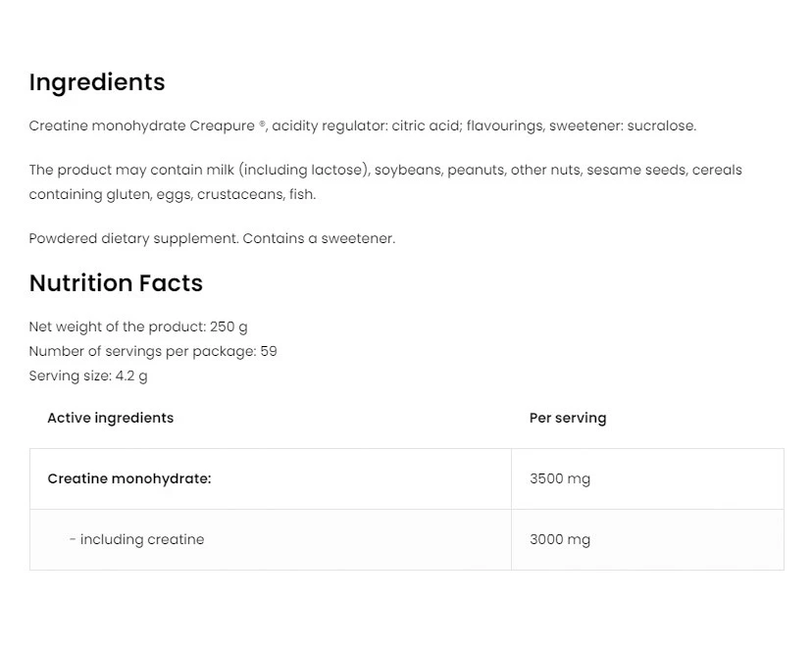Click the words sweetener: sucralose
This screenshot has height=651, width=812.
(623, 125)
